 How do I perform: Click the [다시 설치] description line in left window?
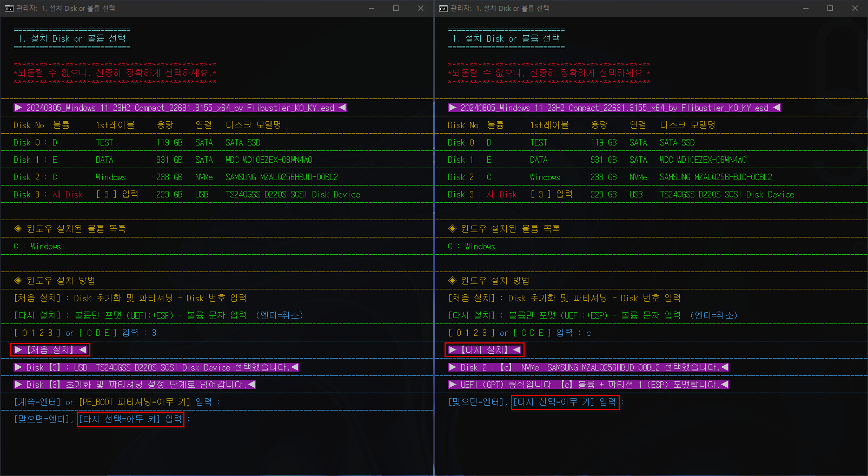pos(158,315)
